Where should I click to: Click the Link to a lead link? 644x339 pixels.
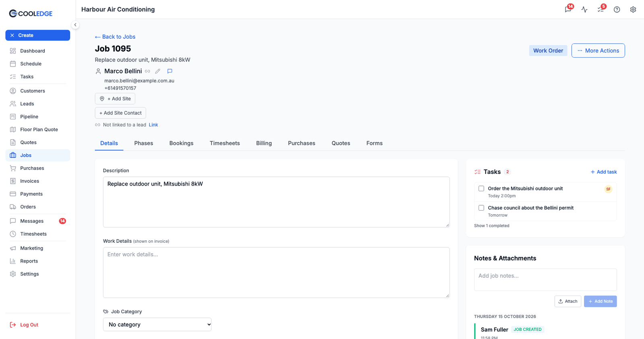[153, 125]
